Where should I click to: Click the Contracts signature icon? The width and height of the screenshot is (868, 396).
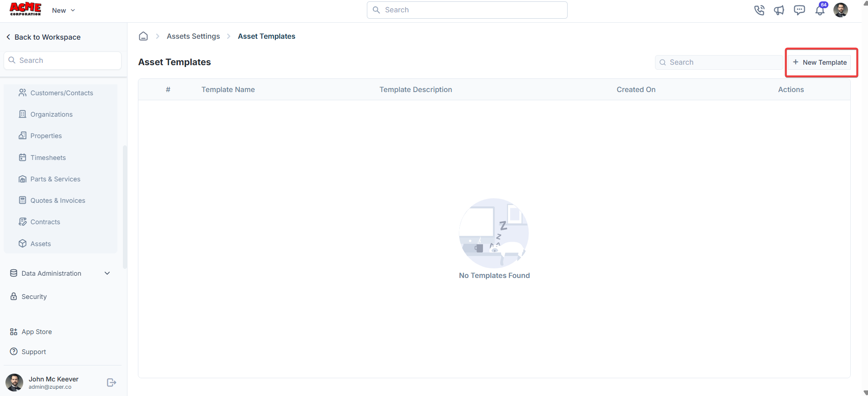pyautogui.click(x=22, y=221)
